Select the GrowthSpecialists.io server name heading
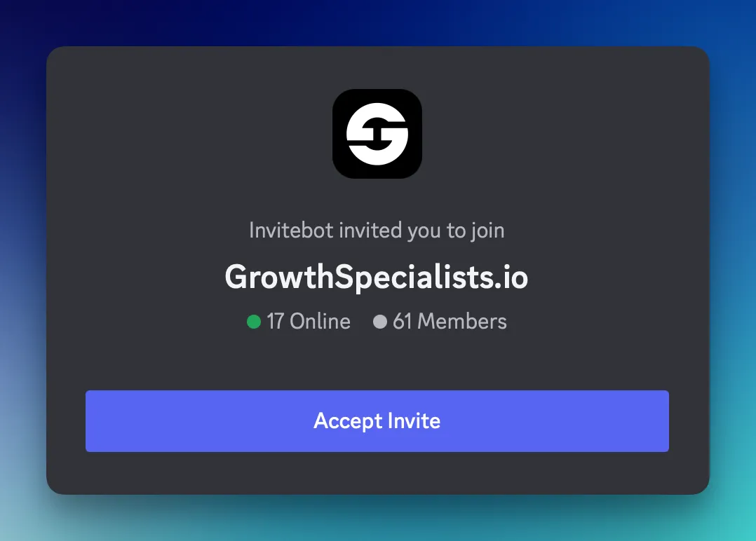 (x=377, y=278)
